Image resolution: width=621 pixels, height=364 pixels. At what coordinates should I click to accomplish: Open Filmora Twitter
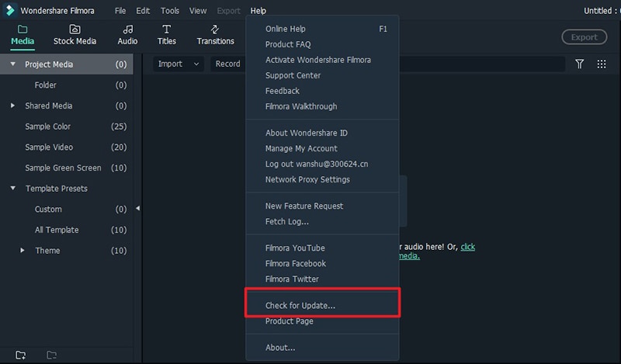point(322,279)
